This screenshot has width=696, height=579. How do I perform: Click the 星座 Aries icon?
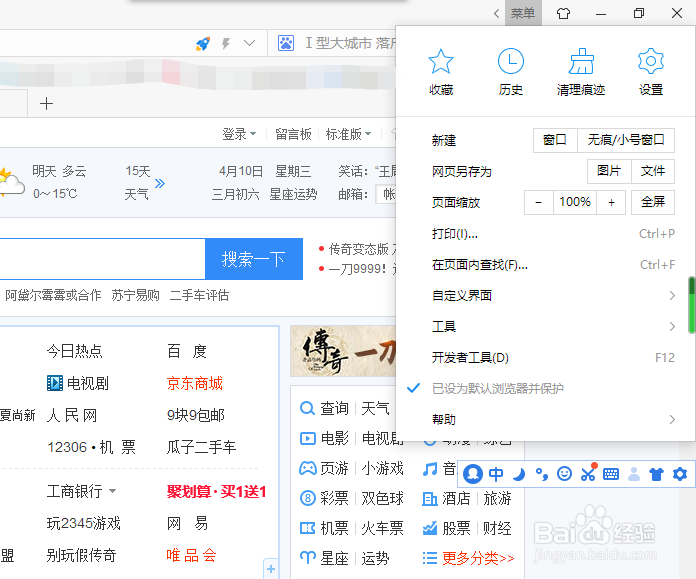pyautogui.click(x=307, y=558)
